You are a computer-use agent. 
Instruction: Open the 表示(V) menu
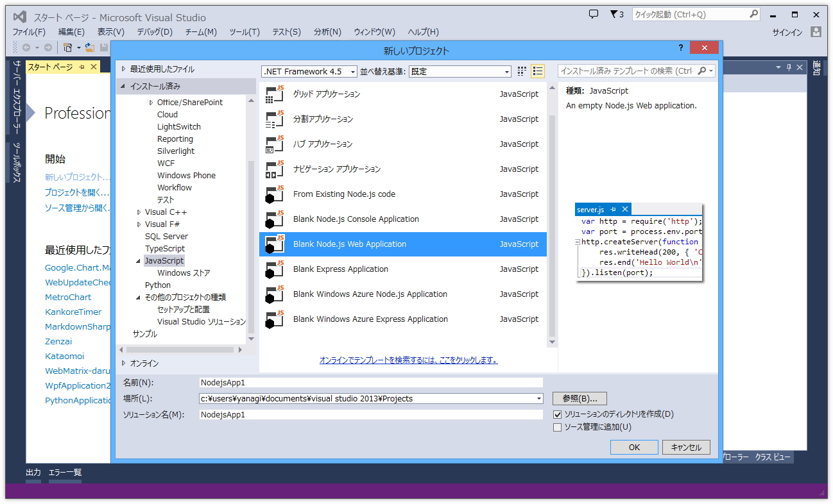[x=111, y=32]
